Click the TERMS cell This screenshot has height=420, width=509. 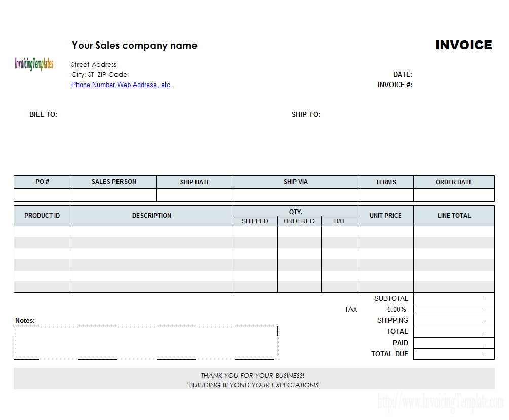tap(385, 195)
